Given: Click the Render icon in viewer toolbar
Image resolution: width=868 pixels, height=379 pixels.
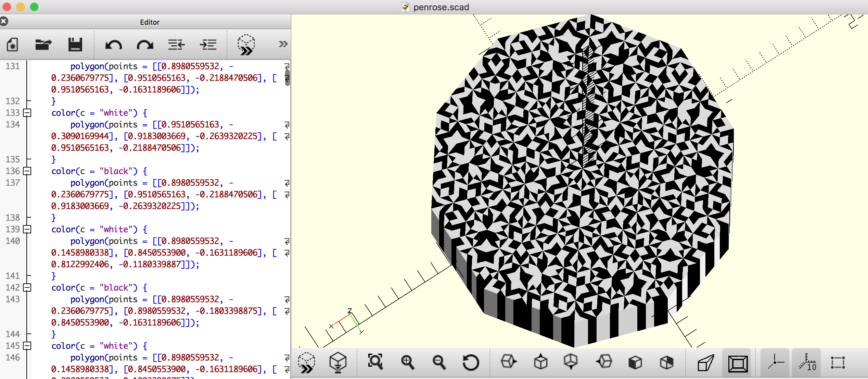Looking at the screenshot, I should 338,363.
